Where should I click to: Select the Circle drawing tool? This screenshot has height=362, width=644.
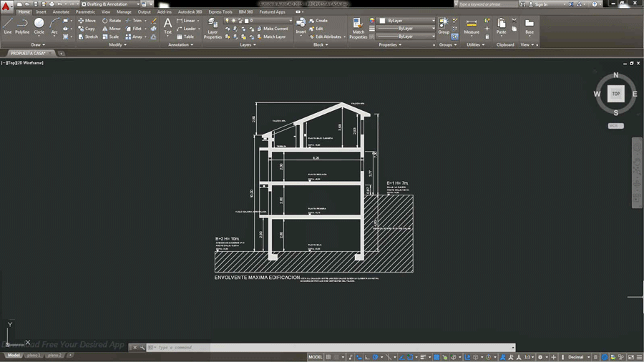[39, 26]
